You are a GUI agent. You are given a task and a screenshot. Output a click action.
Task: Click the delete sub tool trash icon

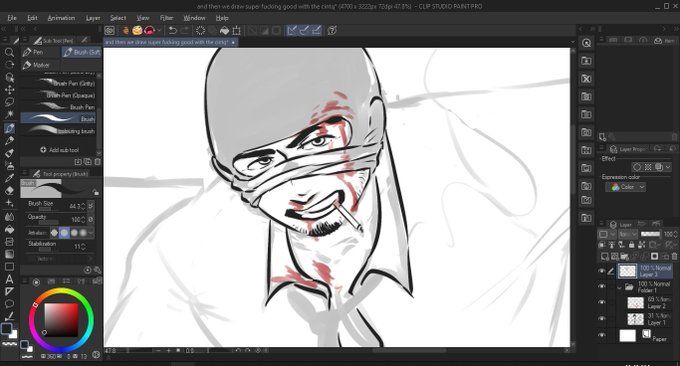[x=98, y=162]
